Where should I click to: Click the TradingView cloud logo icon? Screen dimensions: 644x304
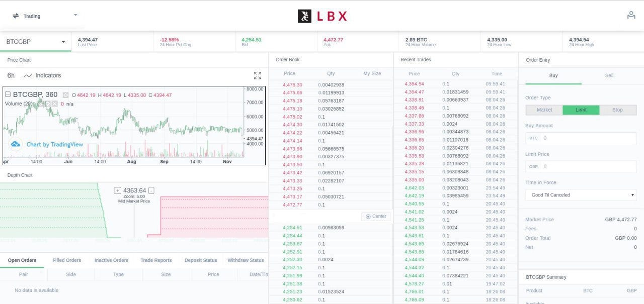pos(16,144)
